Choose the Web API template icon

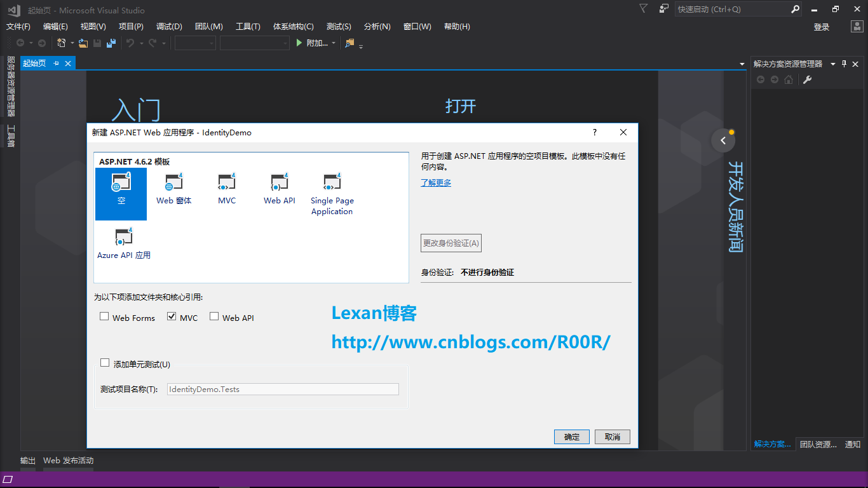tap(280, 182)
